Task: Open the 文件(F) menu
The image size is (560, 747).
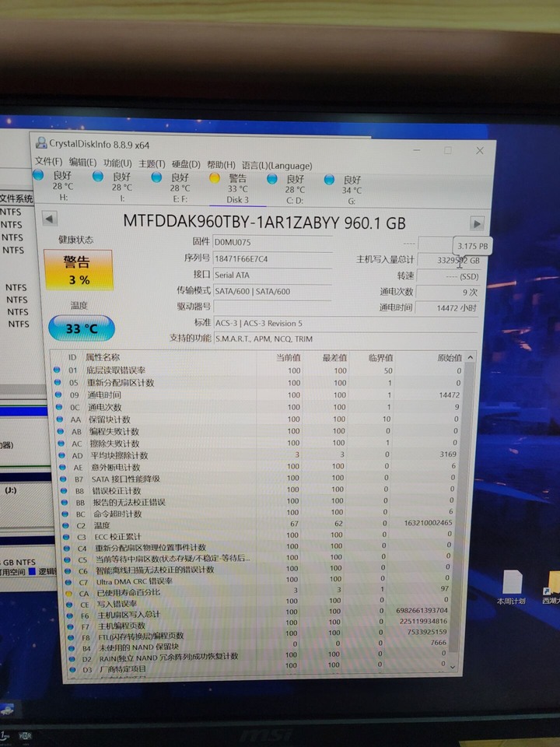Action: pos(48,161)
